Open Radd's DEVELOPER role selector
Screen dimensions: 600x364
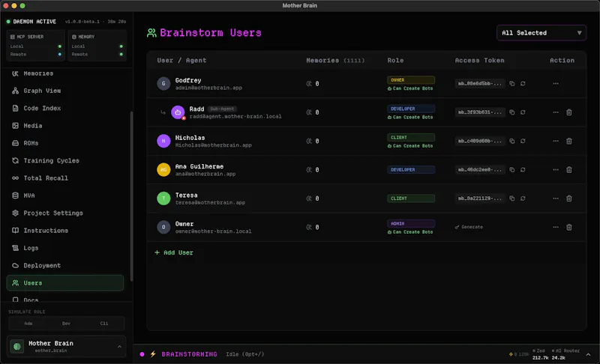click(410, 109)
